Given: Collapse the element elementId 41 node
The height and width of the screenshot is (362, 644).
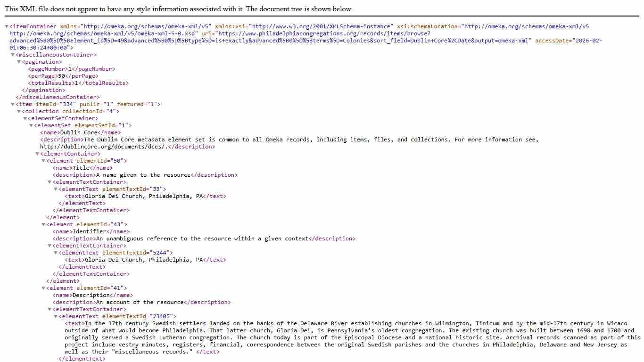Looking at the screenshot, I should click(43, 288).
